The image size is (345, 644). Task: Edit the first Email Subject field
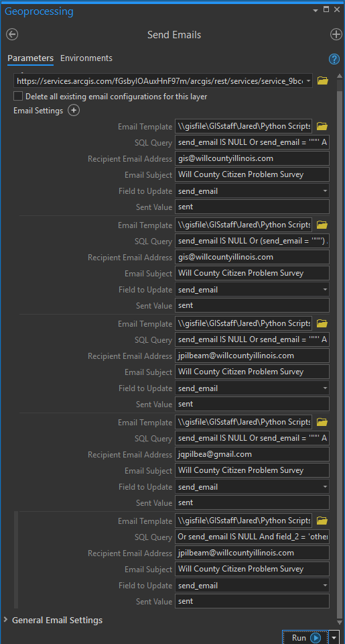[252, 174]
